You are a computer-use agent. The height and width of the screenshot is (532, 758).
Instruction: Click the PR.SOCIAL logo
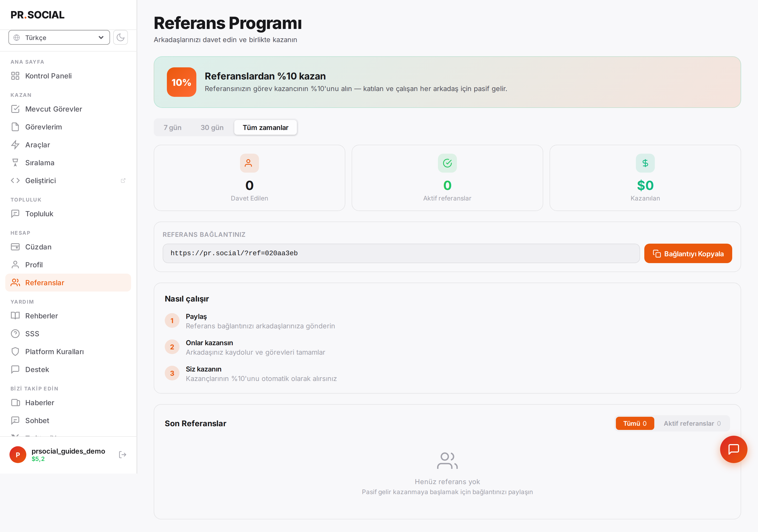[37, 15]
